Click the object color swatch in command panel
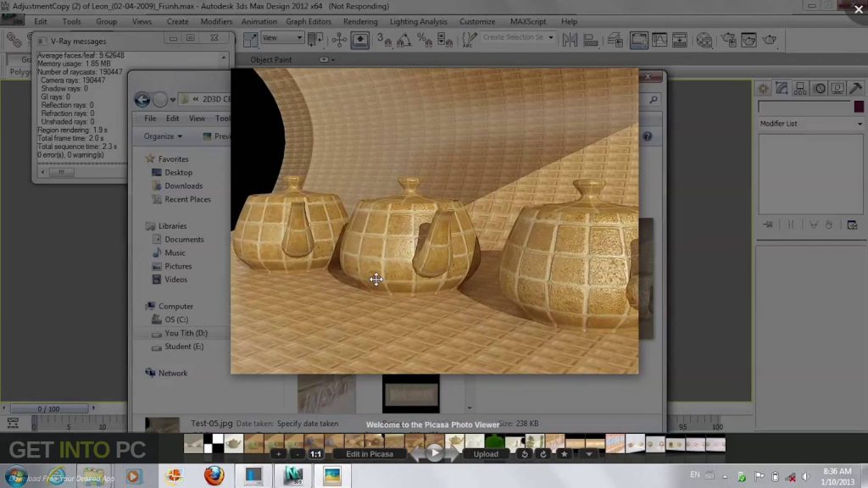The height and width of the screenshot is (488, 868). pyautogui.click(x=859, y=106)
